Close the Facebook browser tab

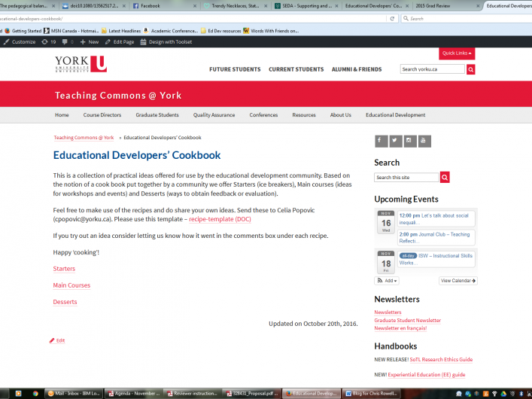tap(194, 6)
